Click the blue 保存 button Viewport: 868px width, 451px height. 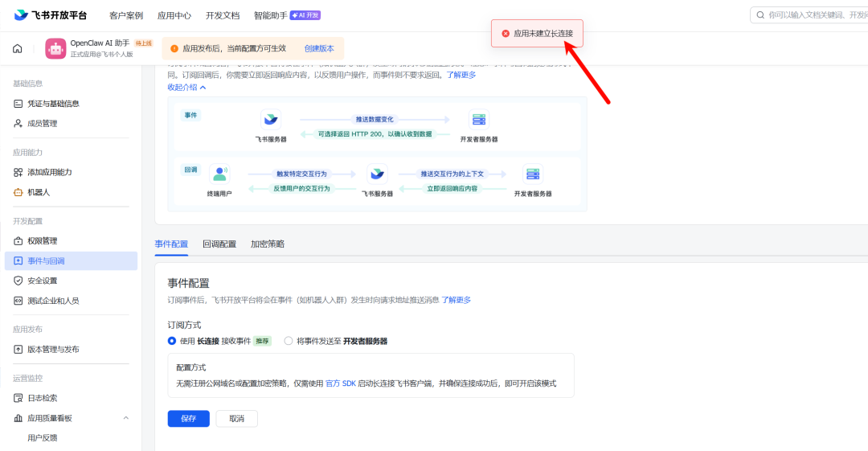tap(188, 419)
